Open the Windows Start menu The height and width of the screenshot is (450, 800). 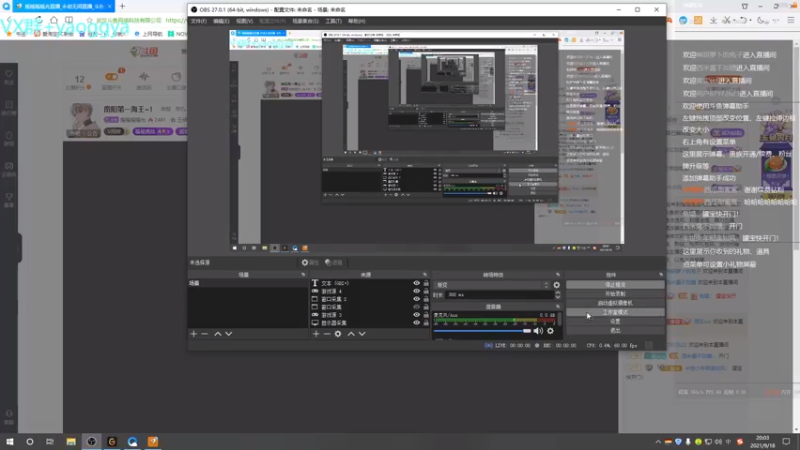pos(10,441)
